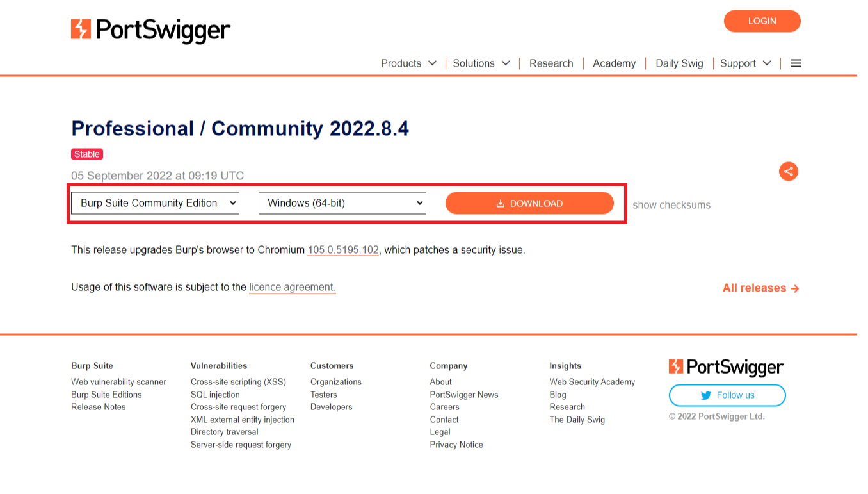The height and width of the screenshot is (494, 868).
Task: Click the Burp Suite footer heading
Action: pos(92,366)
